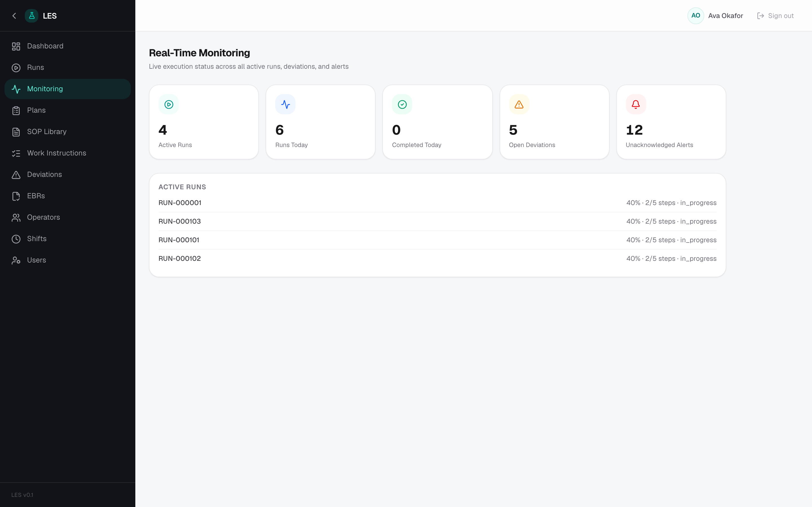The width and height of the screenshot is (812, 507).
Task: Select the Runs play-circle icon
Action: tap(16, 68)
